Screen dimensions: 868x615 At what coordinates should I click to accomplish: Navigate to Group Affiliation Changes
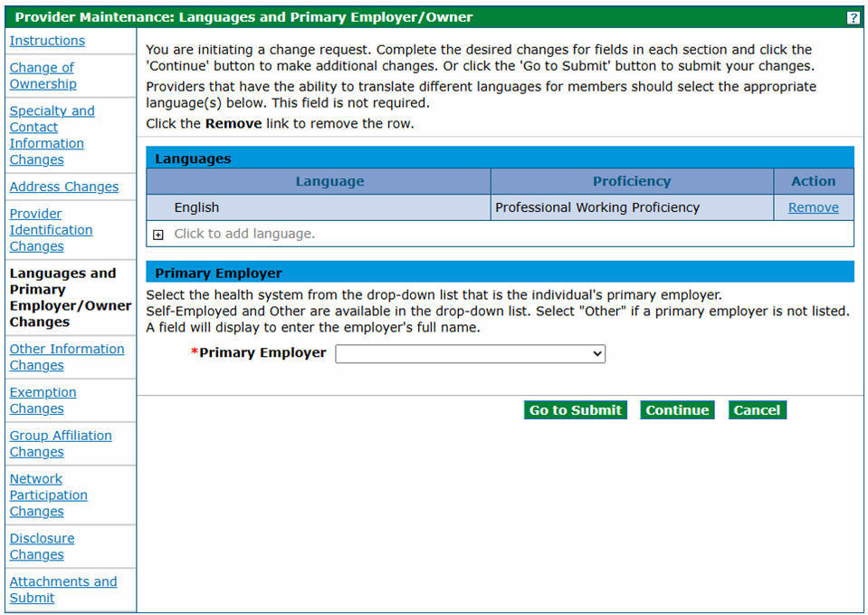coord(61,444)
